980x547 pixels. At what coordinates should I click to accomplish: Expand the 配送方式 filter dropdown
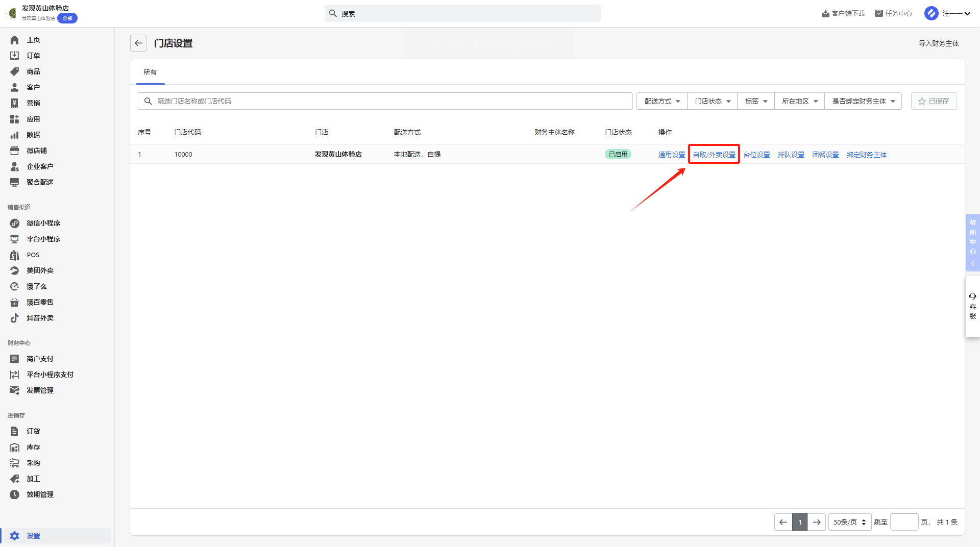point(662,101)
